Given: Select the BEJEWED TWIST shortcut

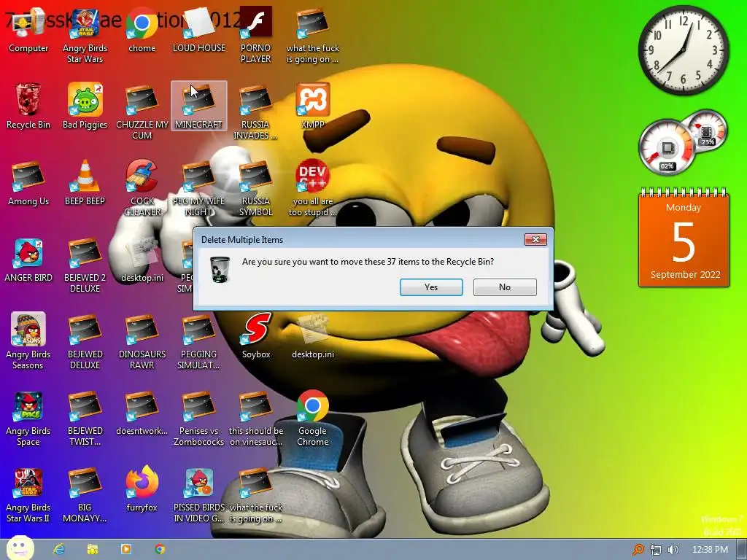Looking at the screenshot, I should (85, 419).
